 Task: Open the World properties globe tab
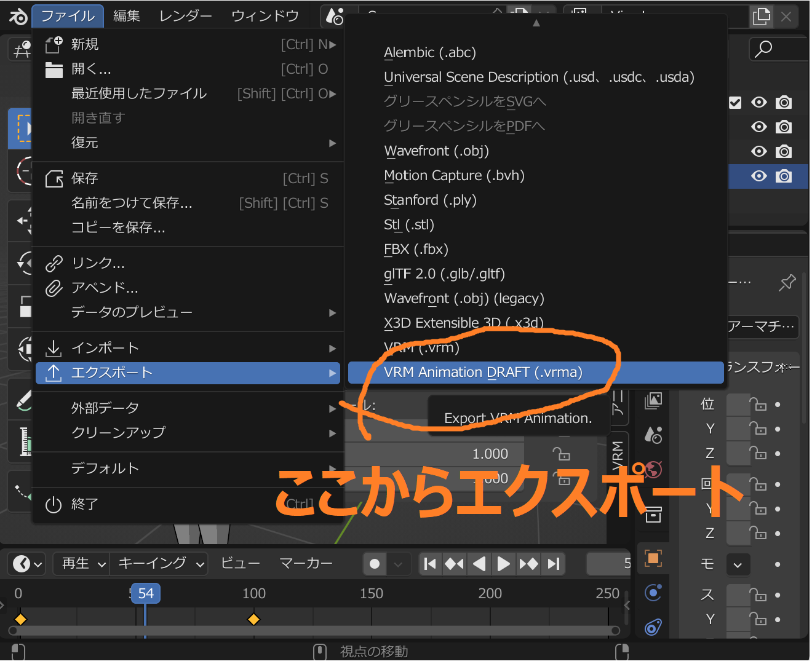653,469
